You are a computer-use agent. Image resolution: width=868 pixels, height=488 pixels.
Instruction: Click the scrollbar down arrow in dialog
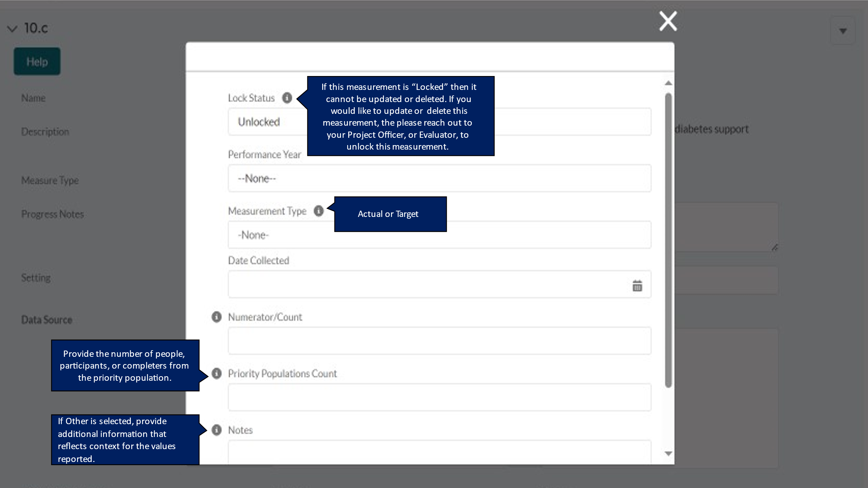pyautogui.click(x=668, y=454)
